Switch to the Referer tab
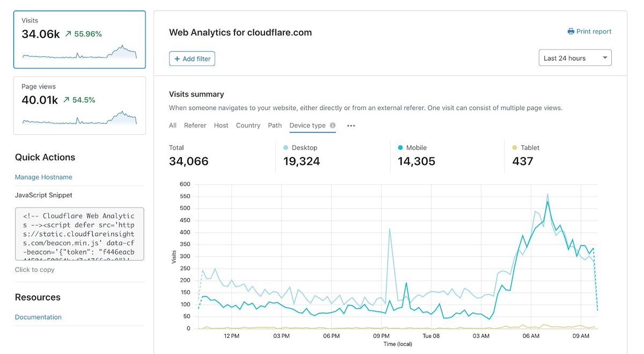Image resolution: width=644 pixels, height=354 pixels. coord(195,125)
